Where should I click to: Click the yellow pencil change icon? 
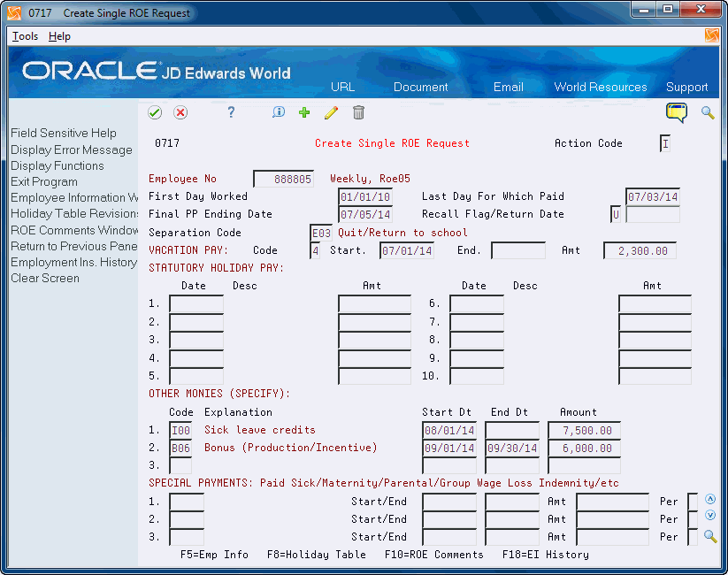331,112
